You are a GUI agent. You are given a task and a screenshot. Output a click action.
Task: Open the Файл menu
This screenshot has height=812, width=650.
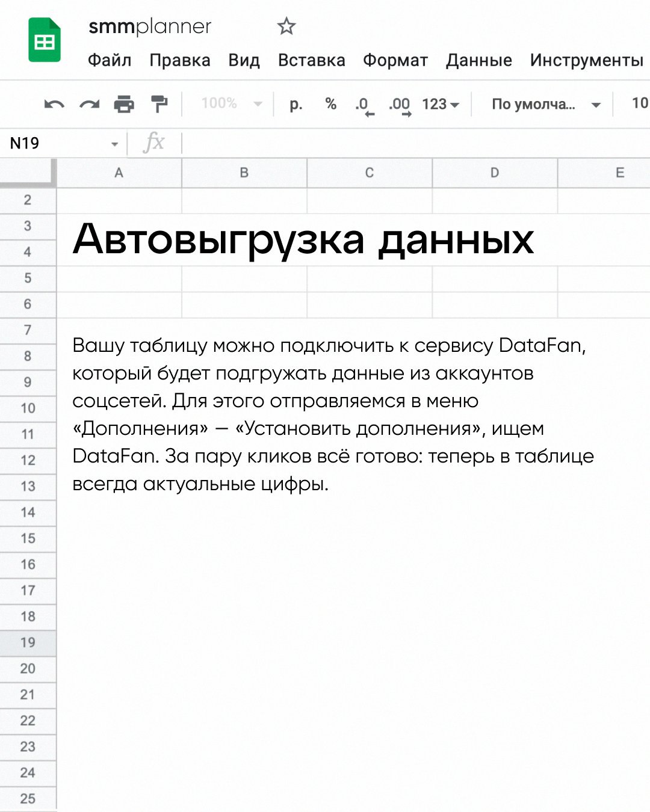(x=110, y=60)
